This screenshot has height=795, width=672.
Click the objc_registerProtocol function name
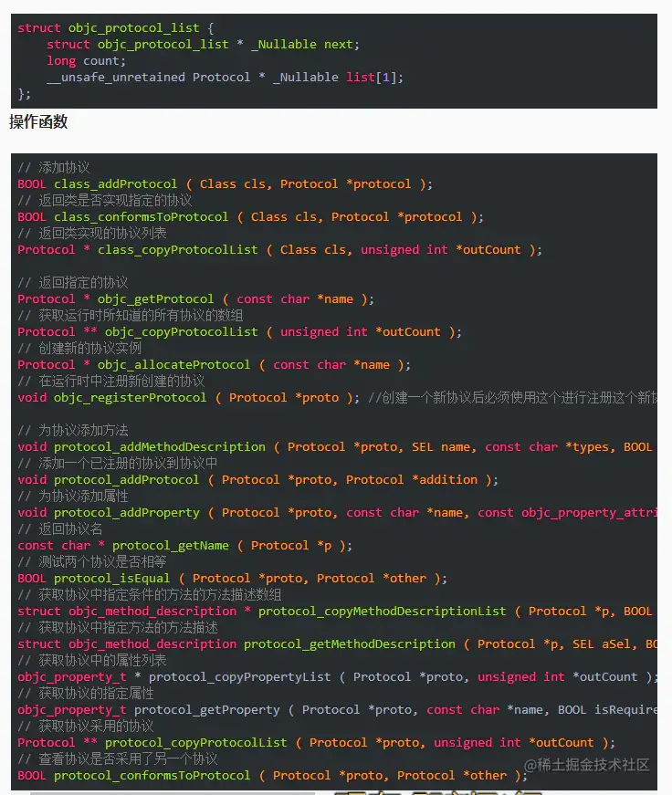pos(131,398)
